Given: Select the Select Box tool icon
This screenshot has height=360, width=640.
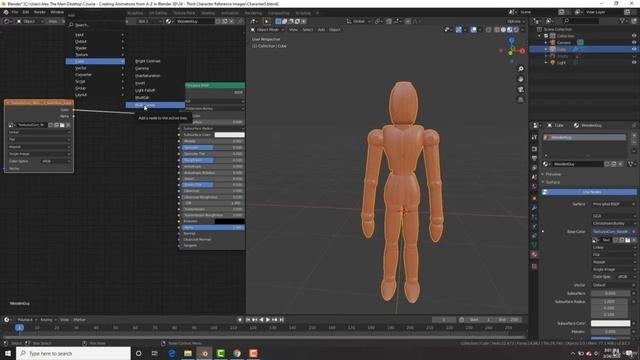Looking at the screenshot, I should [266, 21].
